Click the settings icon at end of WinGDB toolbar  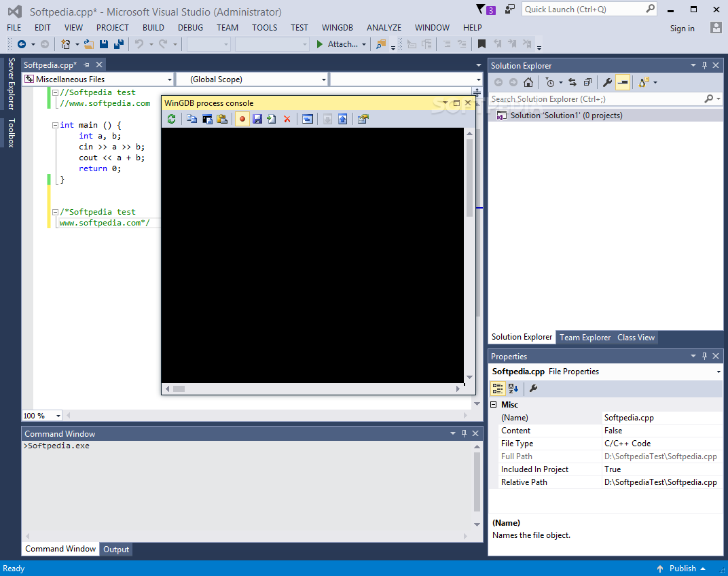[363, 120]
